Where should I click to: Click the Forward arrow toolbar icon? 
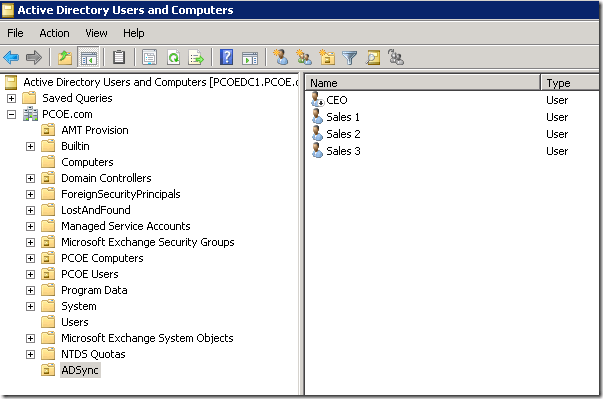point(34,58)
